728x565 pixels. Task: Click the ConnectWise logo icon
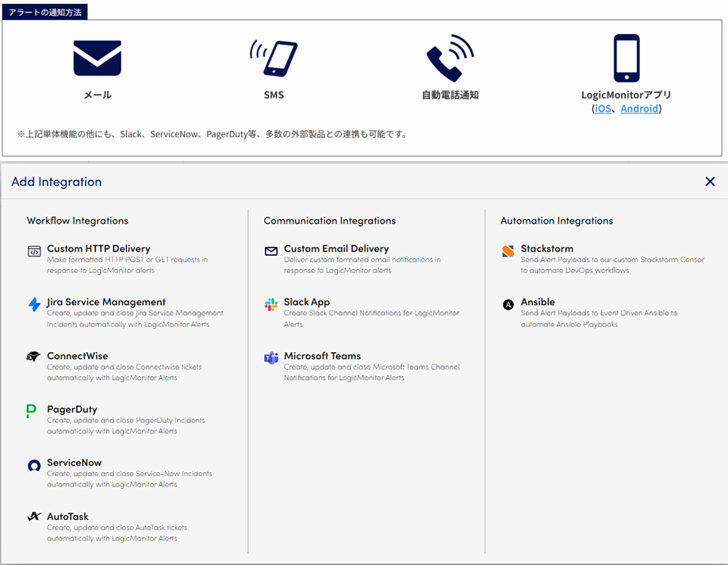pyautogui.click(x=33, y=357)
